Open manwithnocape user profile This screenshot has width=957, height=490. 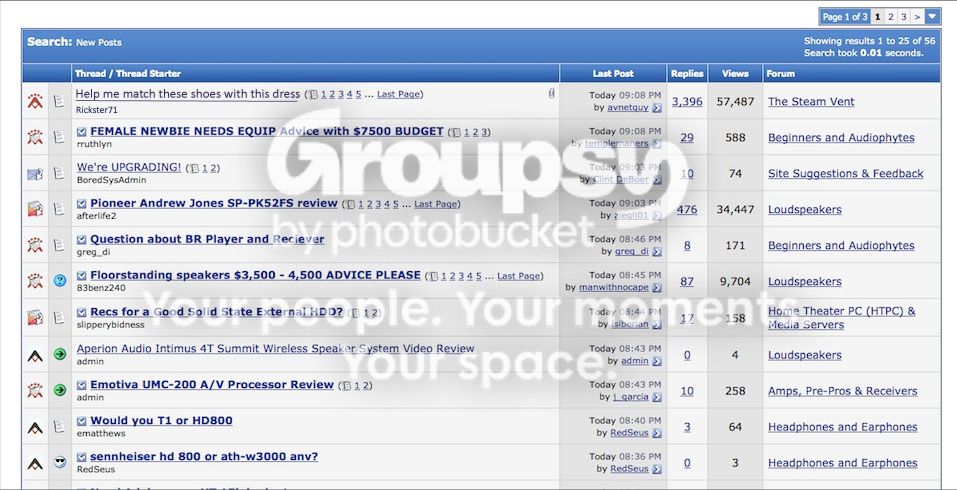pos(614,287)
